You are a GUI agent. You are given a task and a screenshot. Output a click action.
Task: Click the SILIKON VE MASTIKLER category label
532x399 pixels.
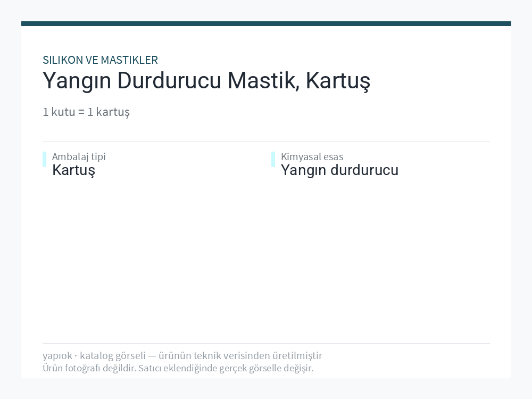pyautogui.click(x=100, y=60)
